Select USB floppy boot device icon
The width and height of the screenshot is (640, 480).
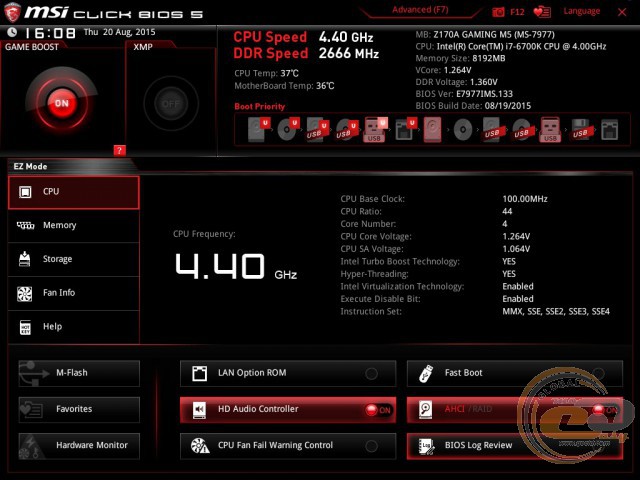point(581,129)
